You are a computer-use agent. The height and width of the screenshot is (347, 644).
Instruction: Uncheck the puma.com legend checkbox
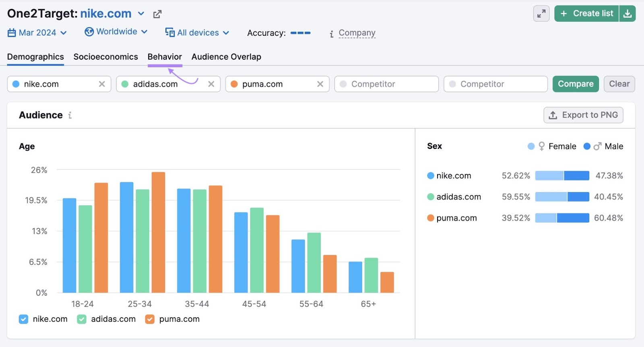point(150,319)
